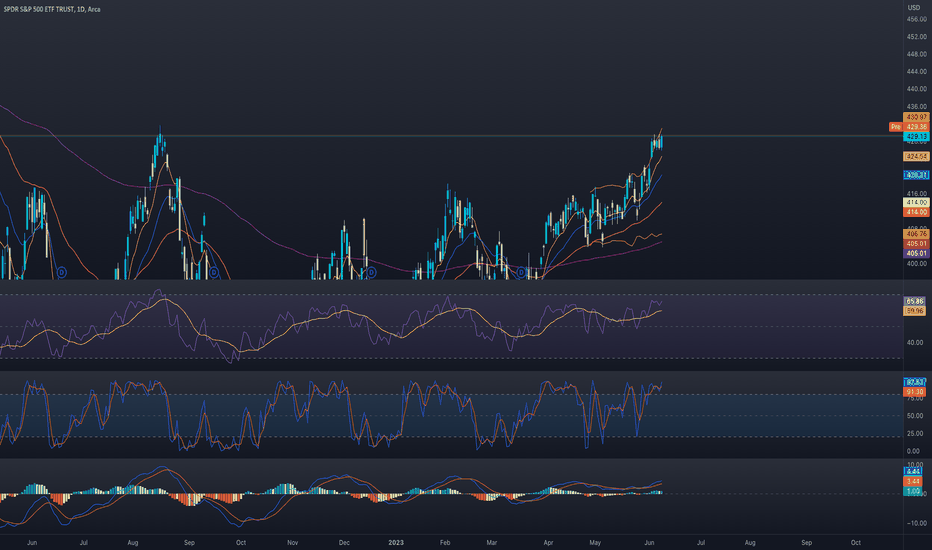Click the 2023 label on the time axis

pyautogui.click(x=396, y=542)
